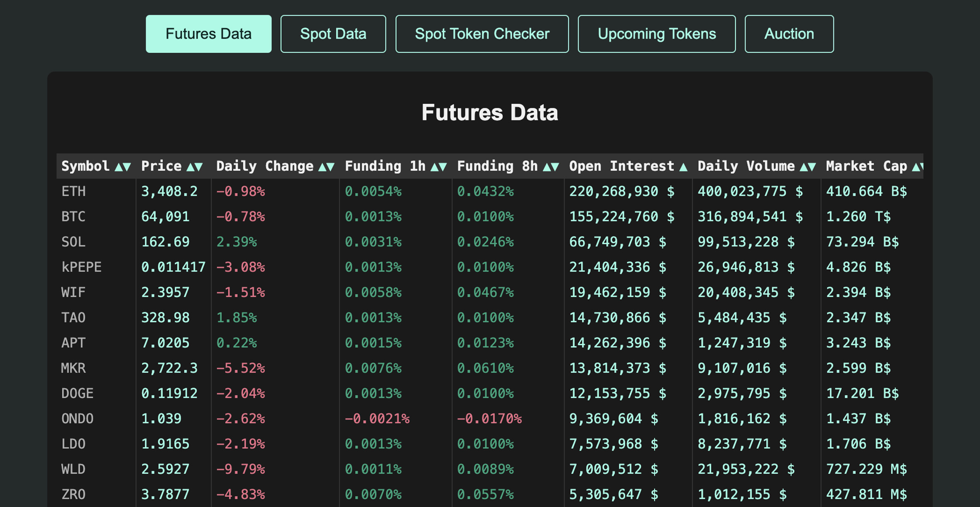Click the Price column header text
The image size is (980, 507).
161,166
